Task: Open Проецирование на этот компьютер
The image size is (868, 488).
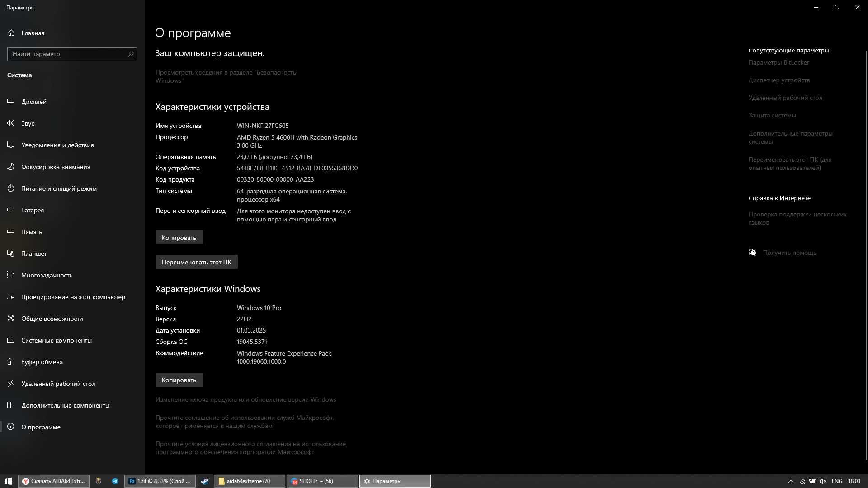Action: coord(72,297)
